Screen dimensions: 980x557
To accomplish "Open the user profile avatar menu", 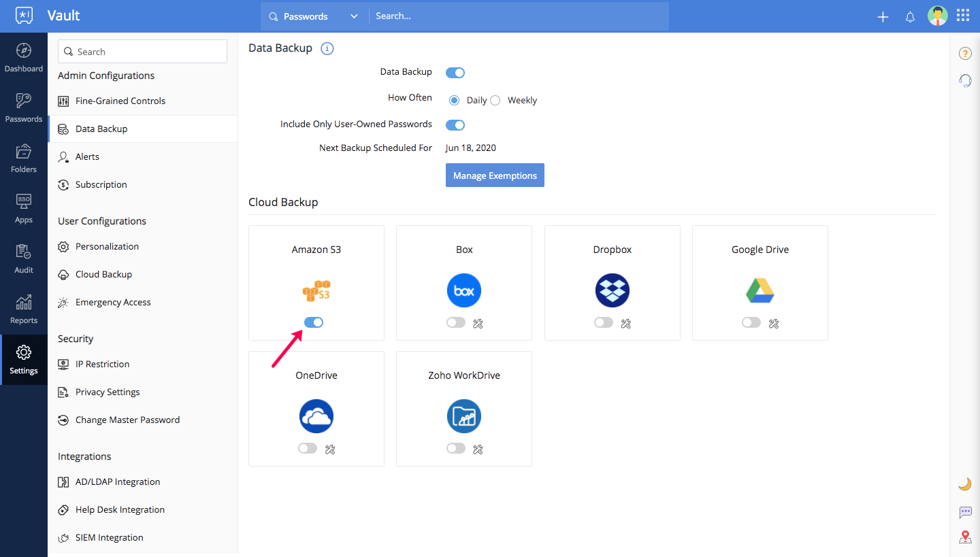I will tap(937, 16).
